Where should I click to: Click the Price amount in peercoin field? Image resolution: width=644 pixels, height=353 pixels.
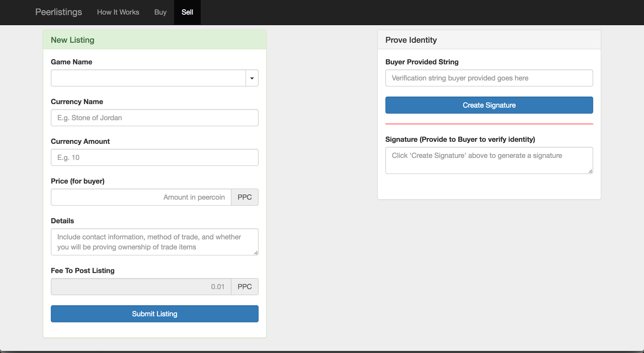point(141,197)
